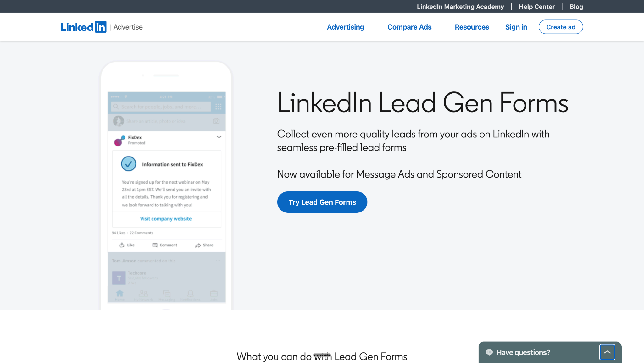The width and height of the screenshot is (644, 363).
Task: Click Sign in
Action: (516, 27)
